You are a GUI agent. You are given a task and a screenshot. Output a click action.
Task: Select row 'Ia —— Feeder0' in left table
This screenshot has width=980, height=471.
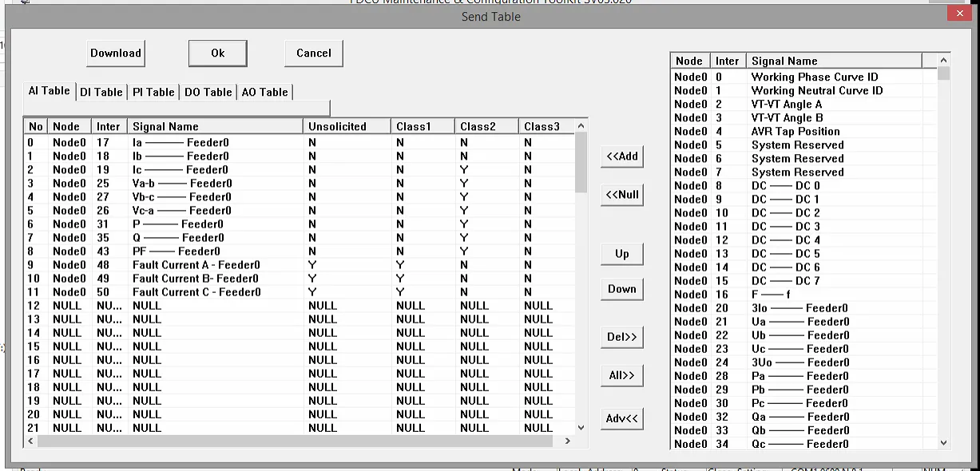(299, 143)
